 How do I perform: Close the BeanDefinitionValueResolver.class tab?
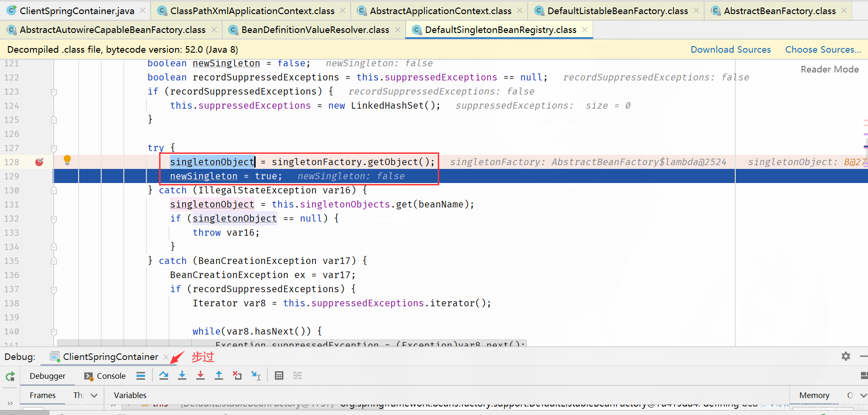point(398,30)
